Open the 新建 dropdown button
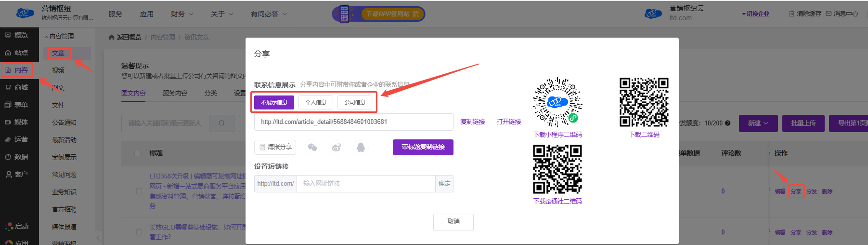The width and height of the screenshot is (868, 245). click(x=758, y=123)
